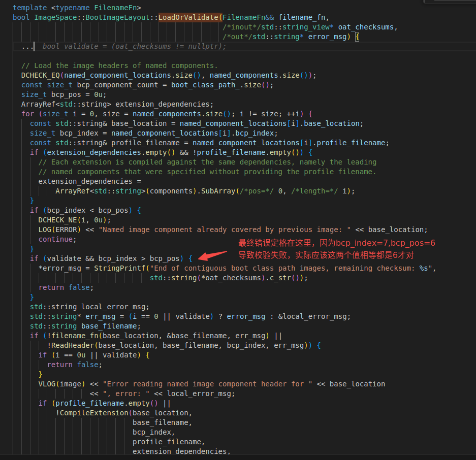The width and height of the screenshot is (476, 460).
Task: Click 'named_component_locations[i].base_location;' expression
Action: (x=271, y=124)
